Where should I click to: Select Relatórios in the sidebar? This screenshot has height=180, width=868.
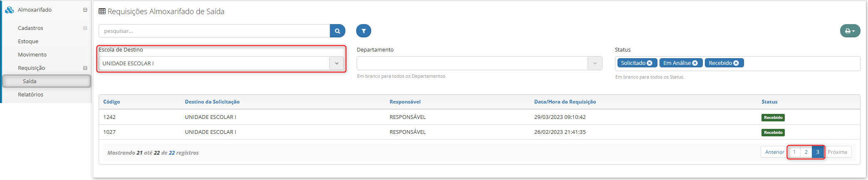click(x=30, y=94)
